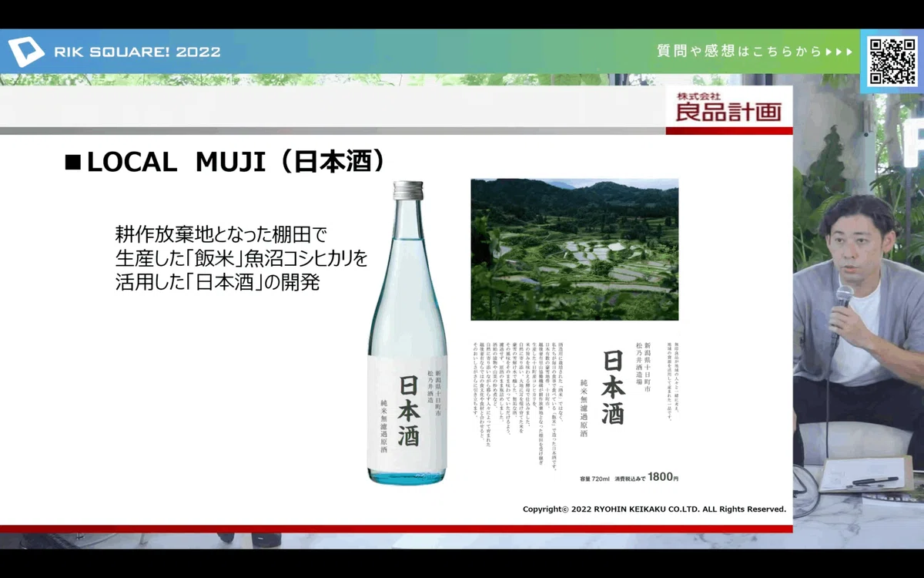The height and width of the screenshot is (578, 924).
Task: Click the large '日本酒' label beside the photo
Action: [x=613, y=387]
